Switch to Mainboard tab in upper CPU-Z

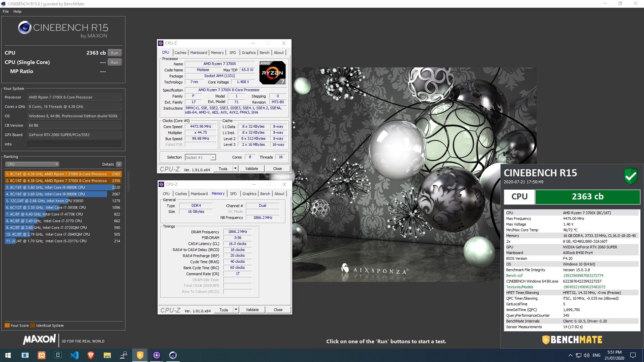click(x=199, y=53)
